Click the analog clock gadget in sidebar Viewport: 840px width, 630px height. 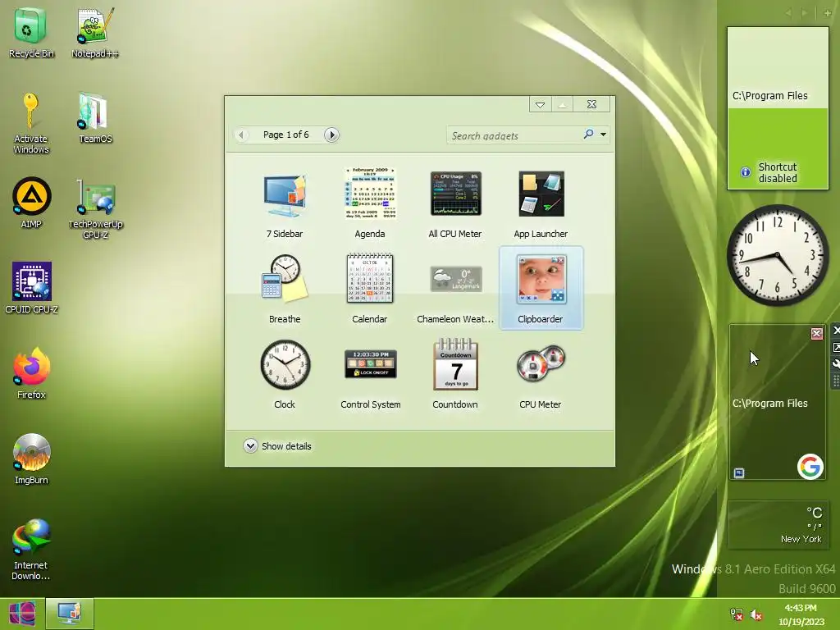[x=777, y=255]
